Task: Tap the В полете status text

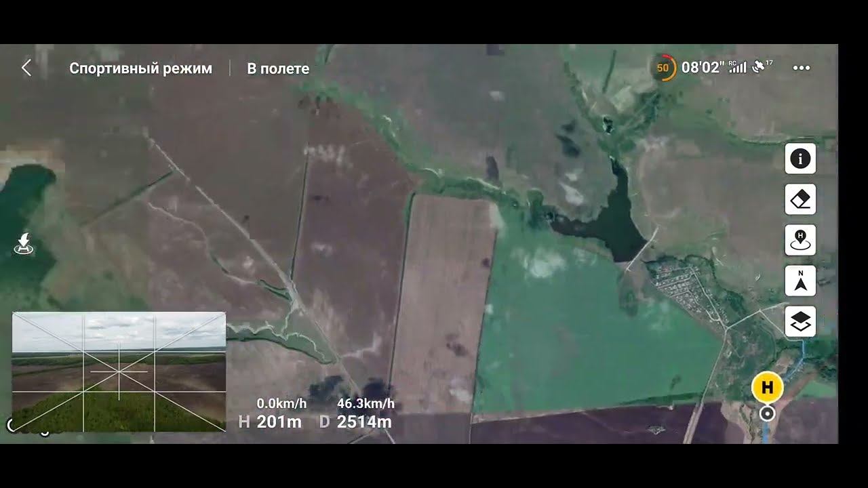Action: (278, 68)
